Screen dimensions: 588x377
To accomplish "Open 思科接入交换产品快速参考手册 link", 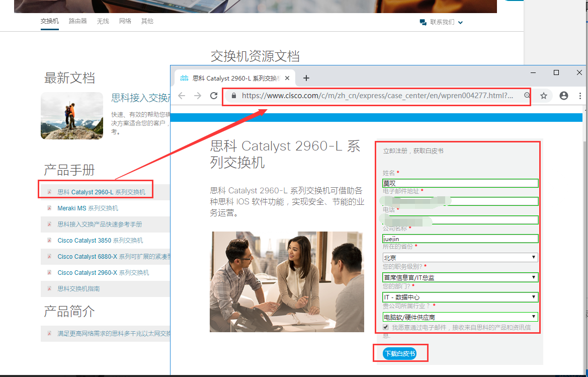I will click(100, 224).
